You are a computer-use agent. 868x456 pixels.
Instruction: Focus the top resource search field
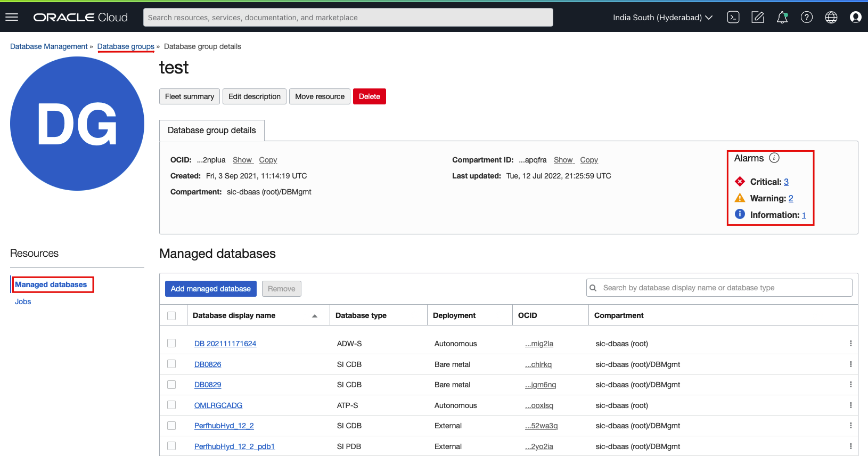point(348,18)
